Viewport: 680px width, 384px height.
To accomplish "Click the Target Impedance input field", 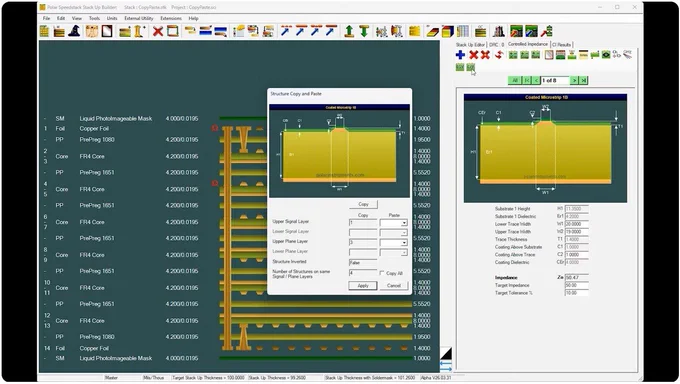I will [x=576, y=286].
